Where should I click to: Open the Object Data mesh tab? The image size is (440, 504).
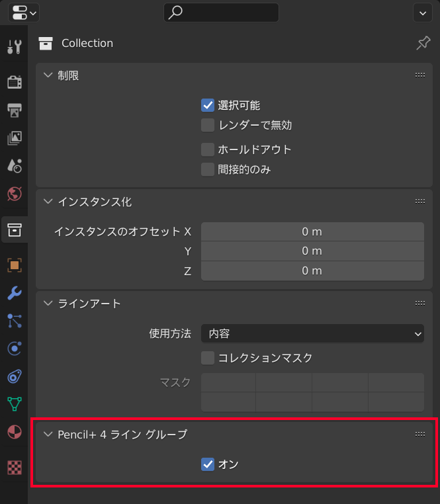[x=15, y=404]
